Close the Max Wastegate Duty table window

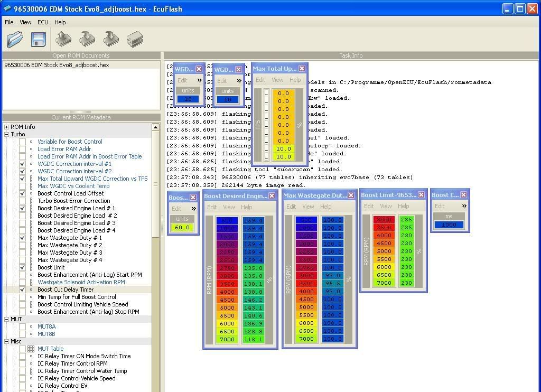click(x=351, y=195)
